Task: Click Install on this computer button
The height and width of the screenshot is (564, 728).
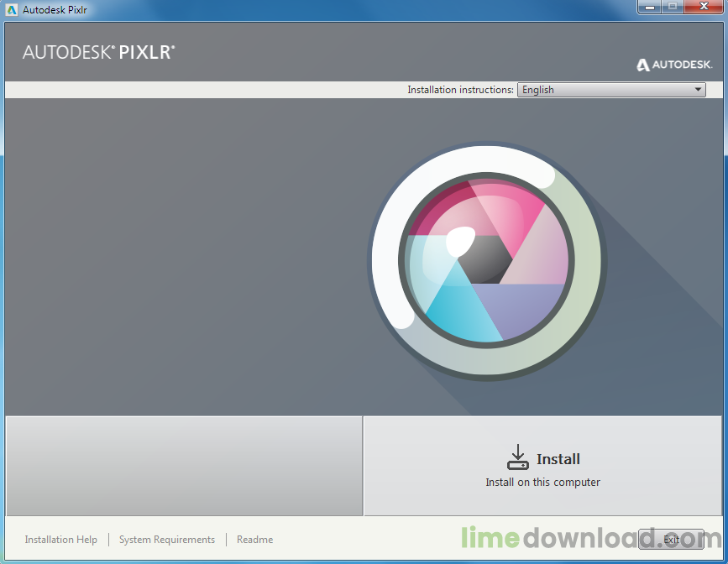Action: 542,466
